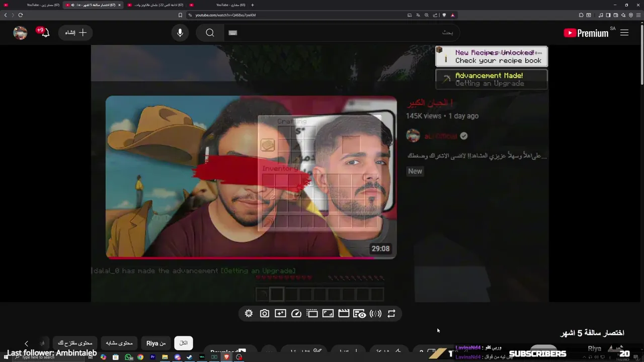Open Premiere Pro from the taskbar

click(x=153, y=357)
